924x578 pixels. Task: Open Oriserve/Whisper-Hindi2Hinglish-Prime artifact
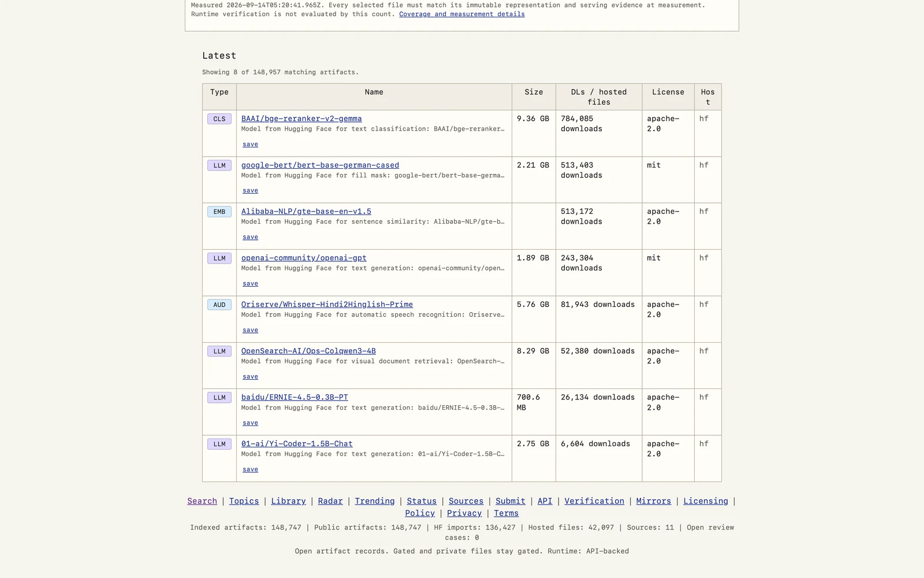[x=327, y=305]
